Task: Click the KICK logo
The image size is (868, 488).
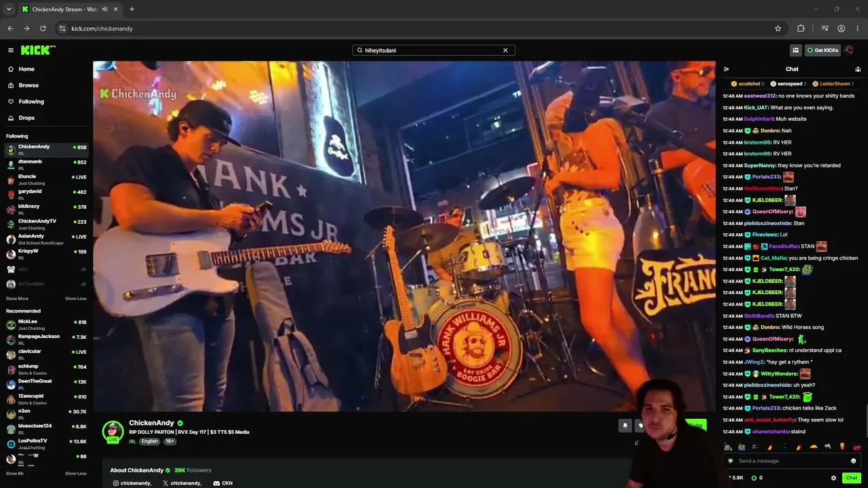Action: pos(38,50)
